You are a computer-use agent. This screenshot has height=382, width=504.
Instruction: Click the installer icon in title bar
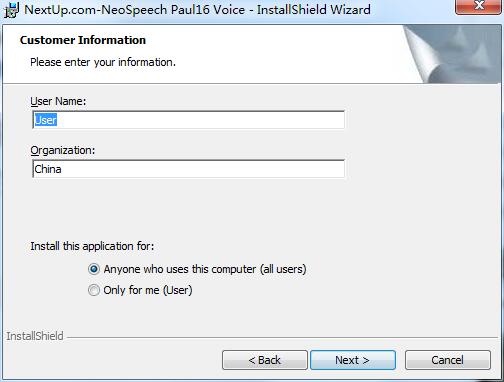tap(11, 10)
